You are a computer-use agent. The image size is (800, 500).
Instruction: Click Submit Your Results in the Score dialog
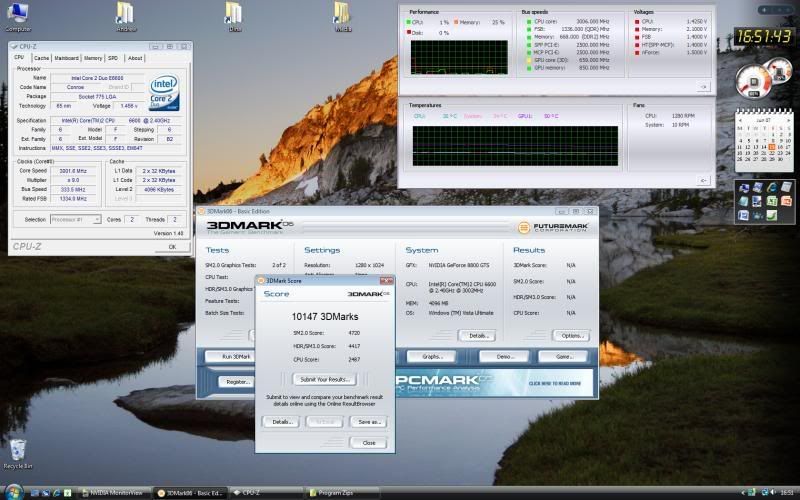point(324,380)
